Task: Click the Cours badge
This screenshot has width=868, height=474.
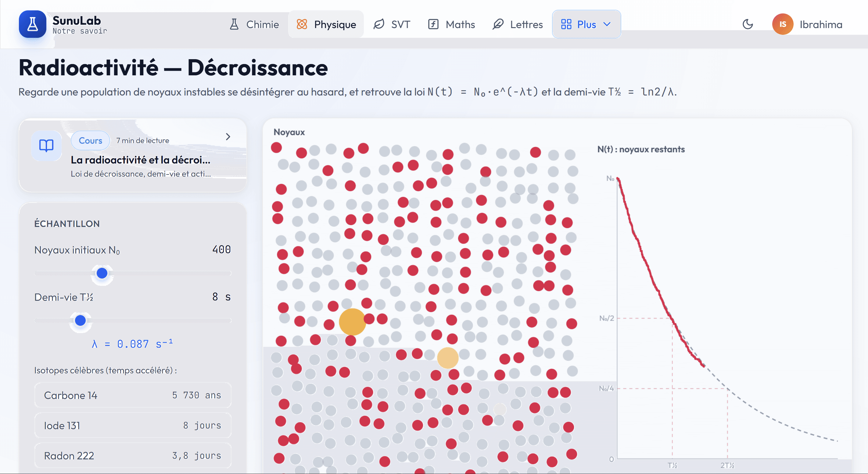Action: pos(90,141)
